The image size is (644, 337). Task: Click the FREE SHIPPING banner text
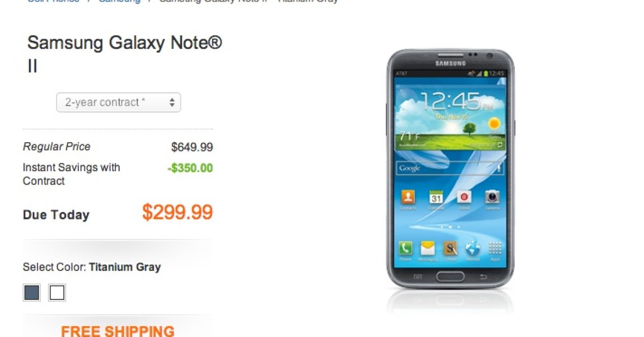[x=118, y=331]
